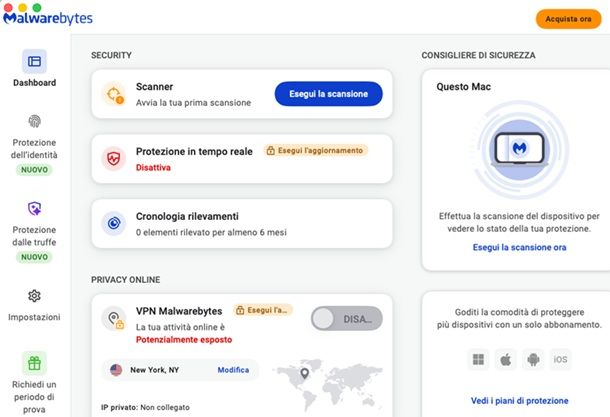Select Richiedi un periodo di prova

(x=34, y=397)
